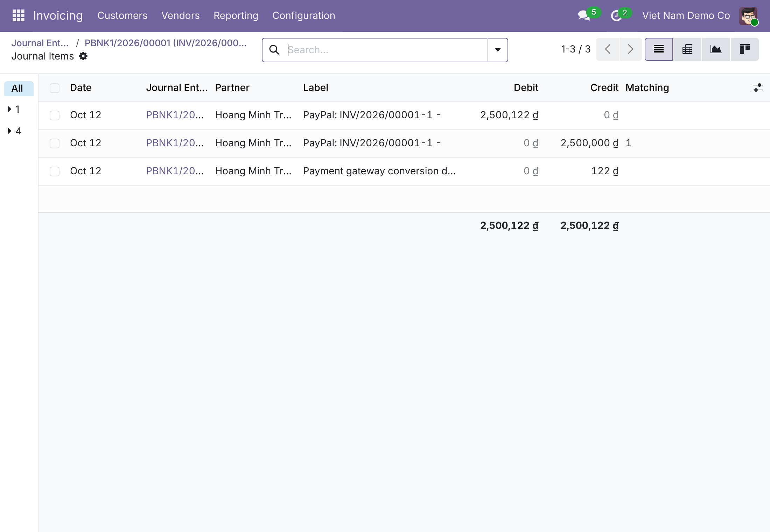
Task: Click the search magnifier icon
Action: (x=274, y=50)
